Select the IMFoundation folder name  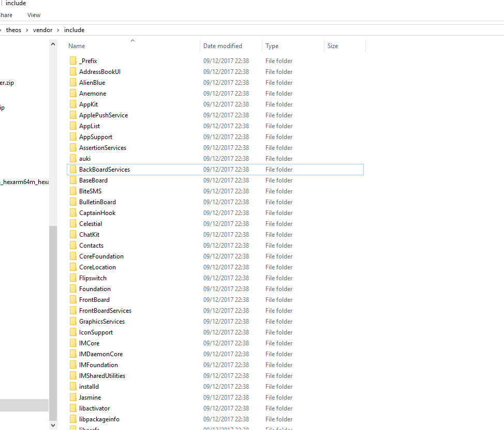pyautogui.click(x=98, y=365)
